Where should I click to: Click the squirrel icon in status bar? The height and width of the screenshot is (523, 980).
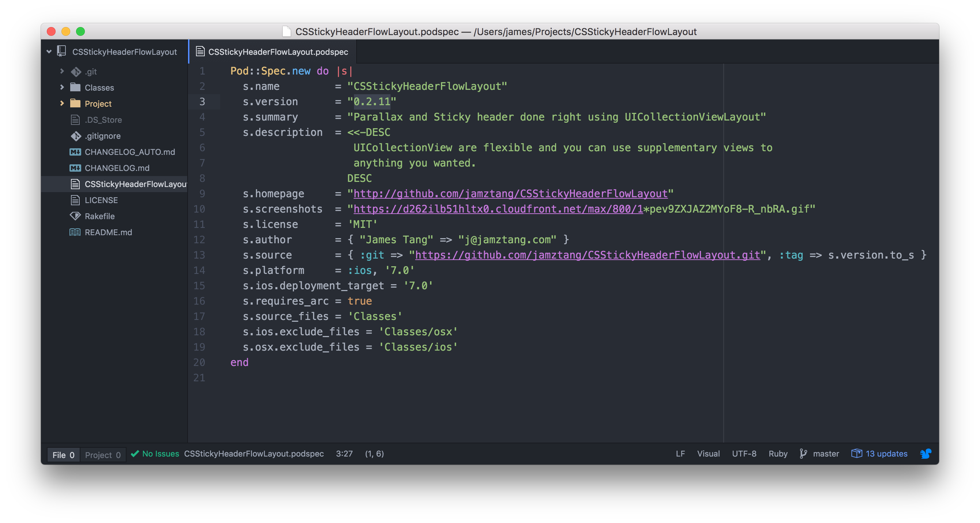click(x=925, y=454)
